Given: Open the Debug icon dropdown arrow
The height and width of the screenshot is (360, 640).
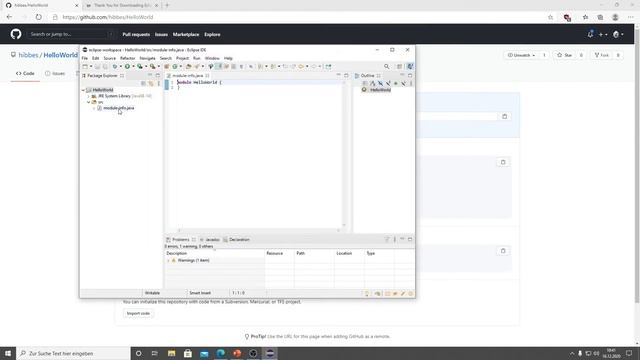Looking at the screenshot, I should click(x=120, y=66).
